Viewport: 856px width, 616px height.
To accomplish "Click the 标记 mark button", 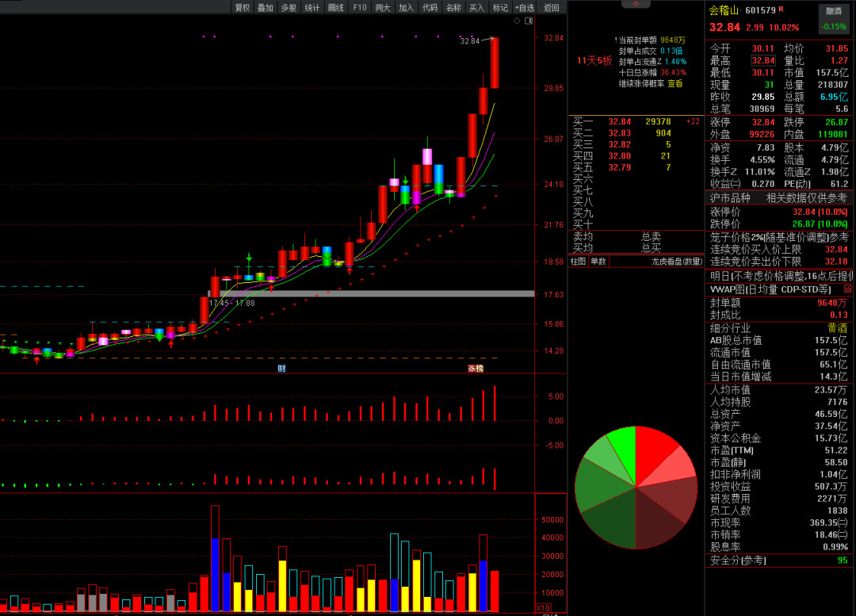I will (x=500, y=7).
